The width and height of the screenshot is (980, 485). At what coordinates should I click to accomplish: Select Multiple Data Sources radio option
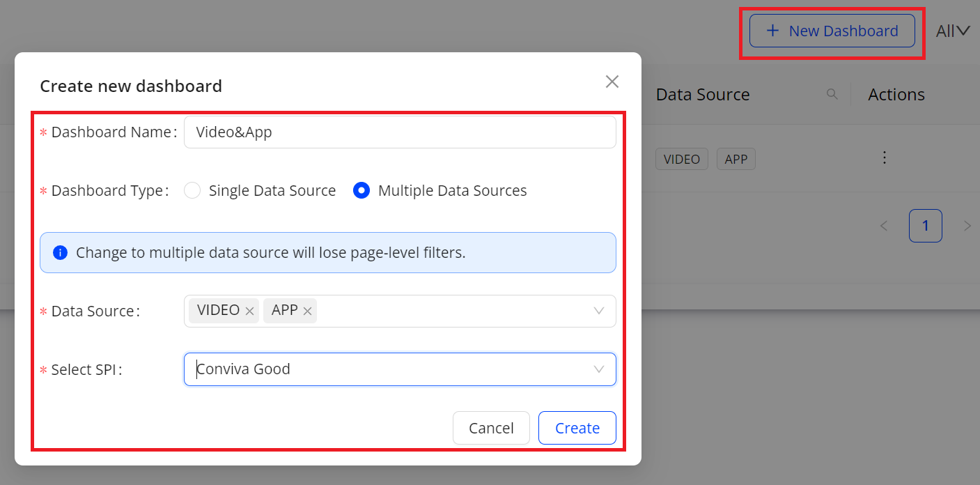[361, 190]
